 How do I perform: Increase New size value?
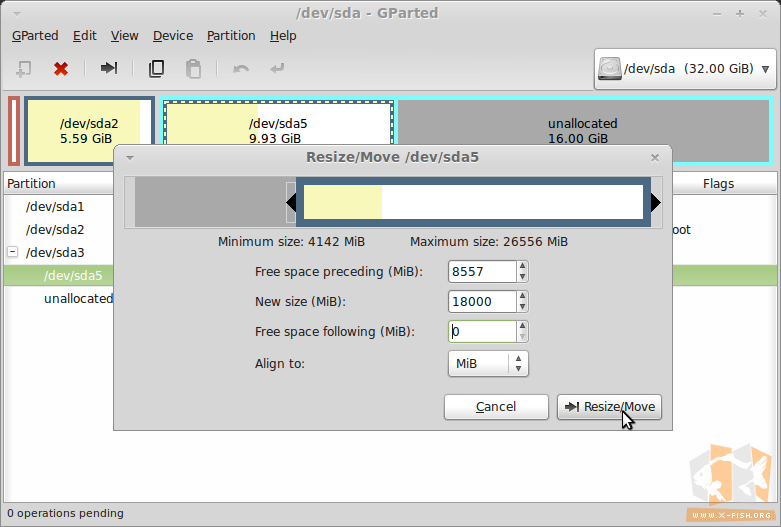point(522,296)
